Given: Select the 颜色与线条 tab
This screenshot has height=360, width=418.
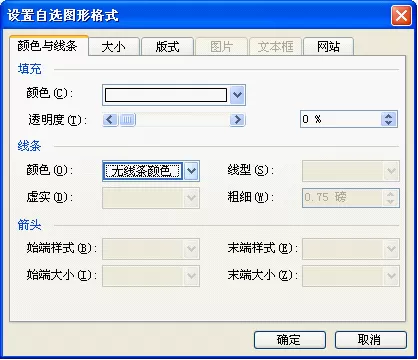Looking at the screenshot, I should tap(49, 45).
